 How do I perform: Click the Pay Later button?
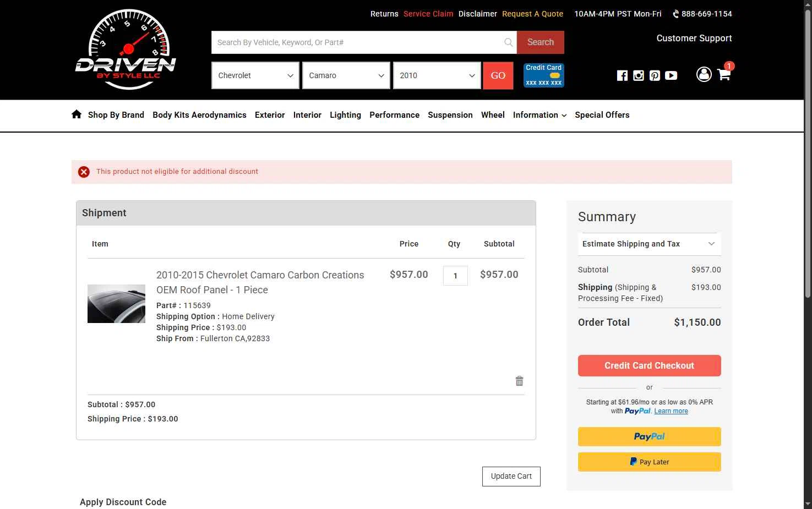click(650, 462)
